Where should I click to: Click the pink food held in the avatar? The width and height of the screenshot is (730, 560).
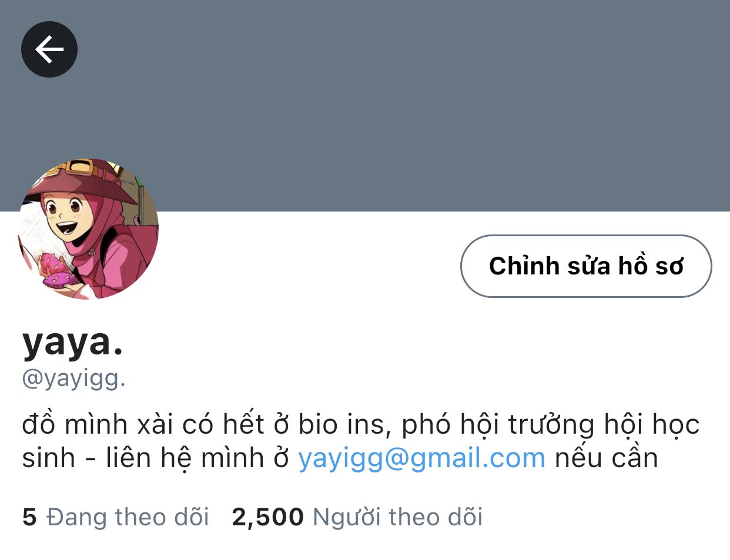coord(58,271)
